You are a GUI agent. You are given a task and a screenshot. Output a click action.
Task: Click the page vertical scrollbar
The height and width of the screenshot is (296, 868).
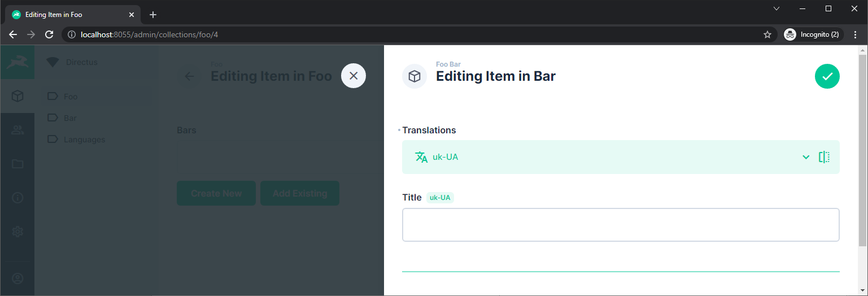click(862, 151)
